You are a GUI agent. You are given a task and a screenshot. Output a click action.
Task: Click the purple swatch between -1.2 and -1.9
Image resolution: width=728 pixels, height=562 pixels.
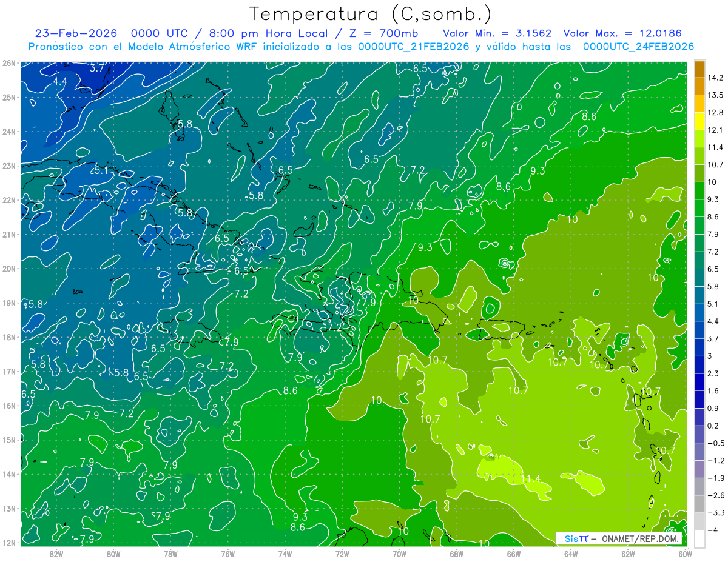tap(699, 469)
